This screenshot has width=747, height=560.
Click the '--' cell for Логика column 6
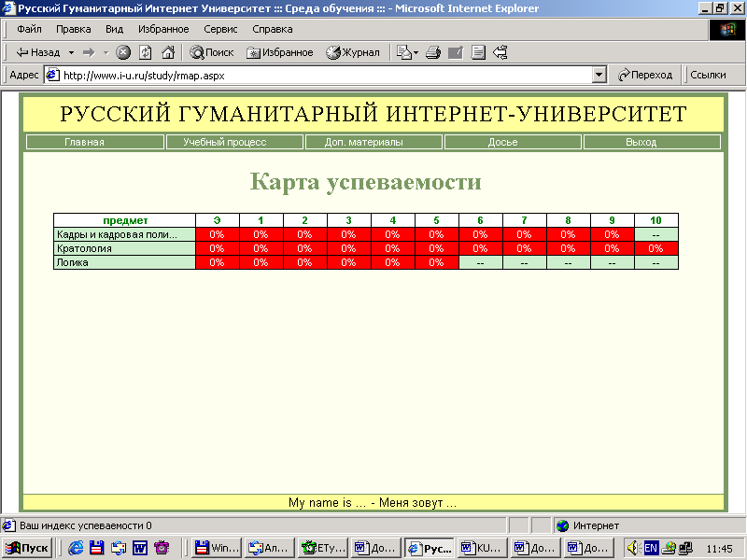tap(480, 262)
